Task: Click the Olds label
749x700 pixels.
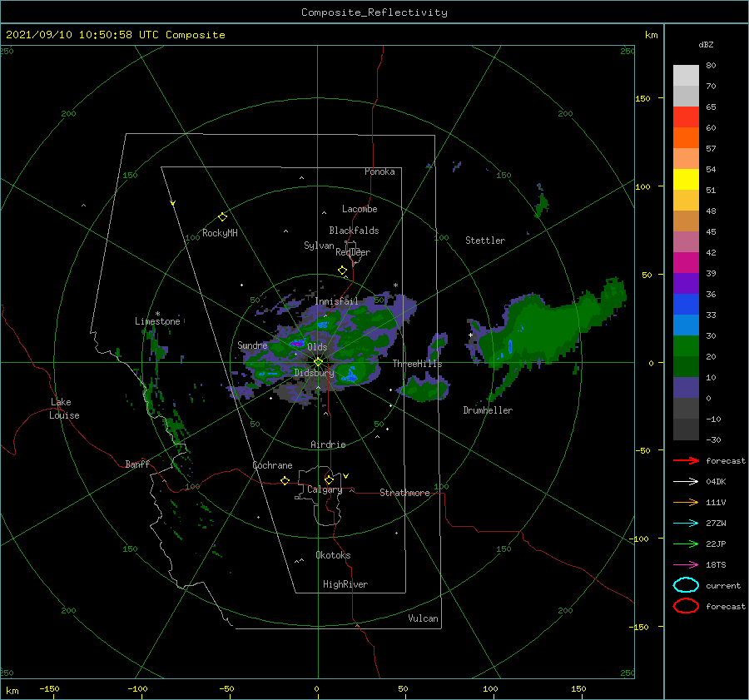Action: click(x=317, y=347)
